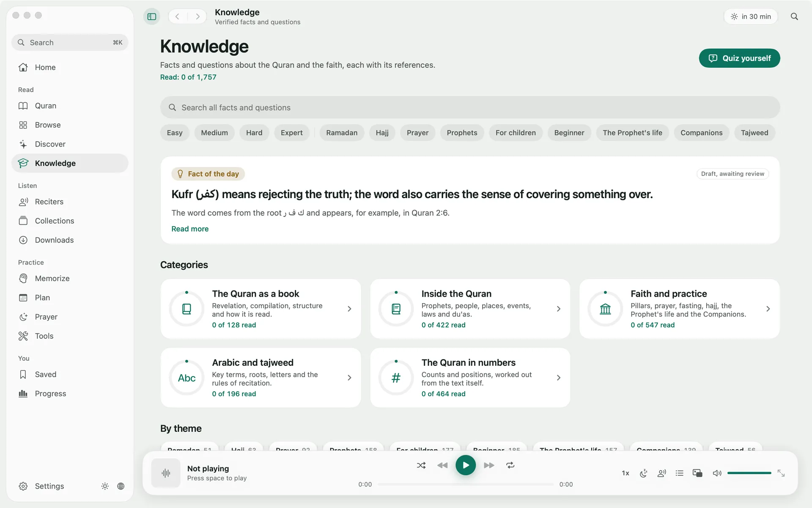The width and height of the screenshot is (812, 508).
Task: Adjust the volume slider
Action: coord(749,473)
